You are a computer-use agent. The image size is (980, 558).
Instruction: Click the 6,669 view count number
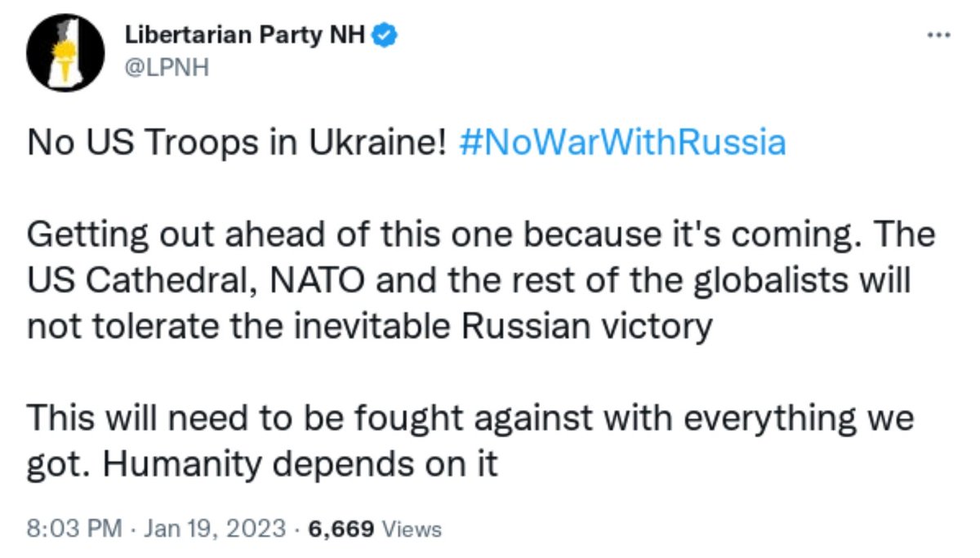point(341,529)
